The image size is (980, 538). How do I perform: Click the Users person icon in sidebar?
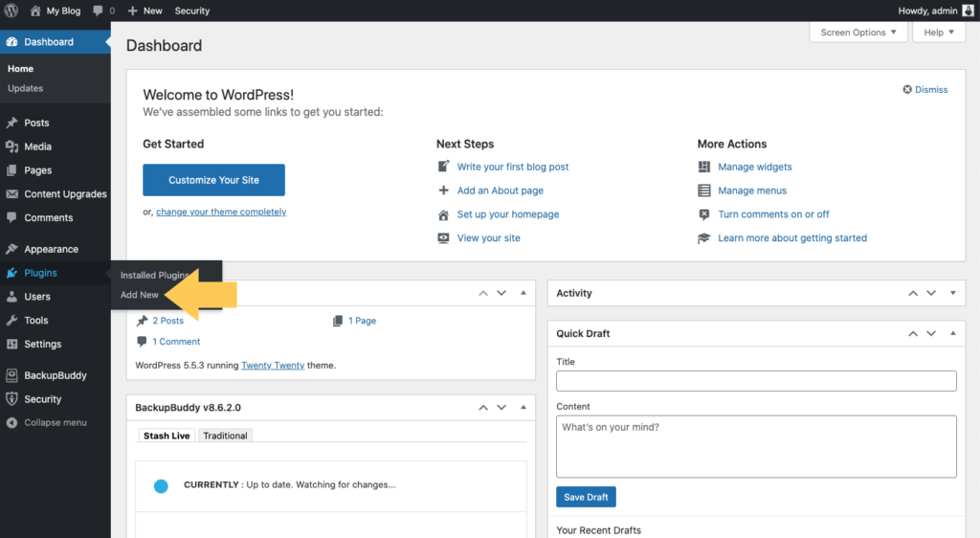coord(11,297)
